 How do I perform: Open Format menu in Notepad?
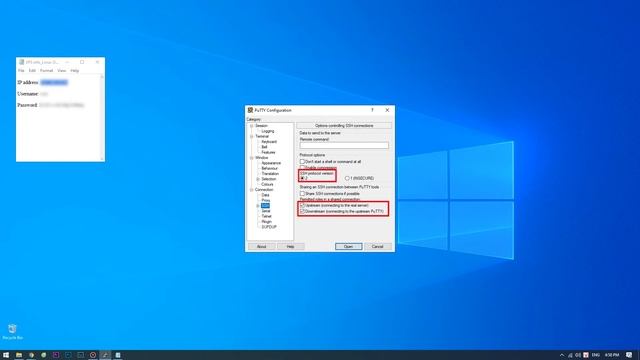[47, 71]
